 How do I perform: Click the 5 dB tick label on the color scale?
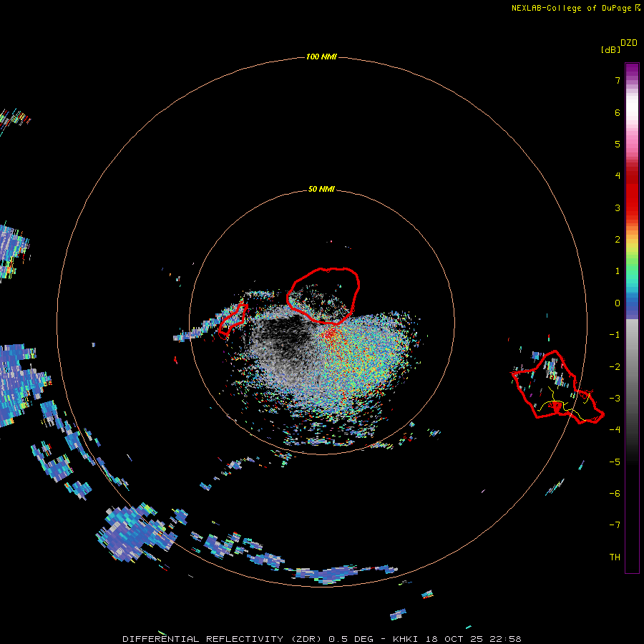(618, 144)
